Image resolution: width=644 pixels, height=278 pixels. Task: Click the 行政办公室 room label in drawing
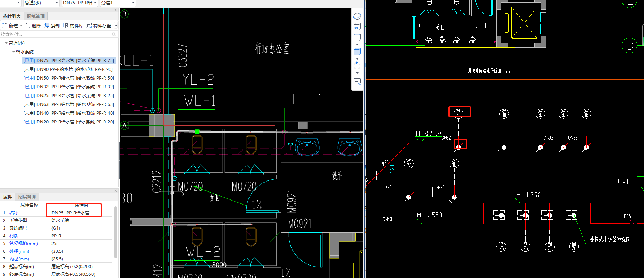272,48
